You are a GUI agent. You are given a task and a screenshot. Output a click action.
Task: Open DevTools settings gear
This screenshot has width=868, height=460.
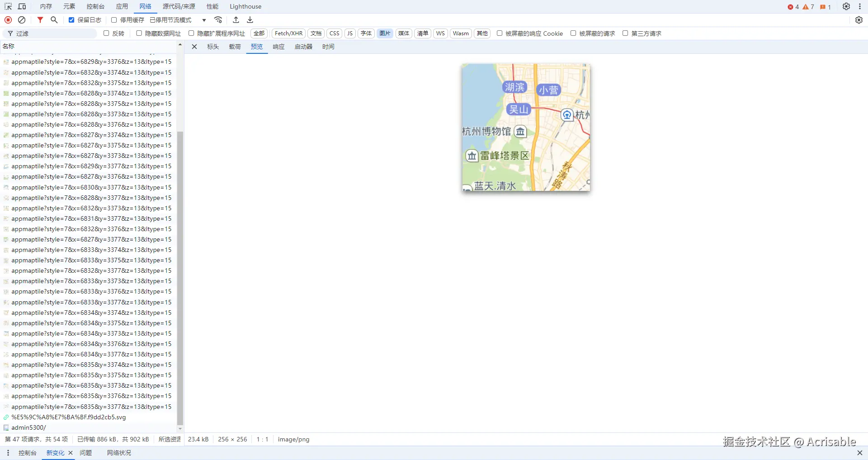[846, 6]
